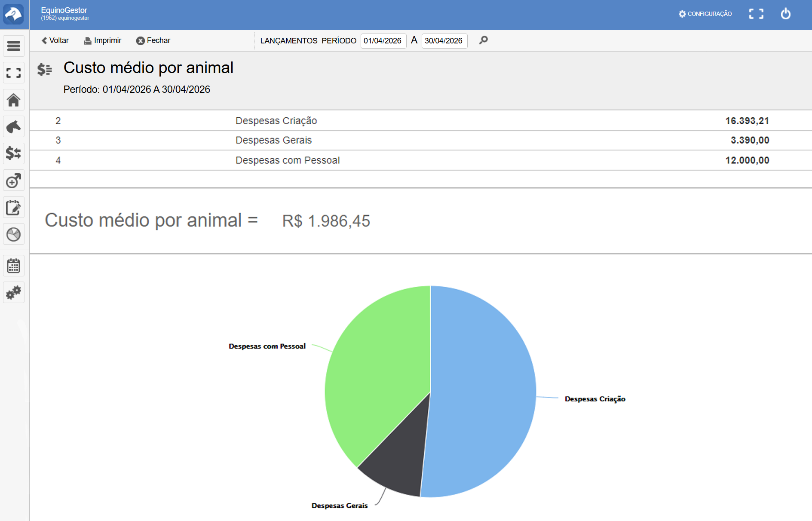Open the hamburger menu in the sidebar

[14, 46]
